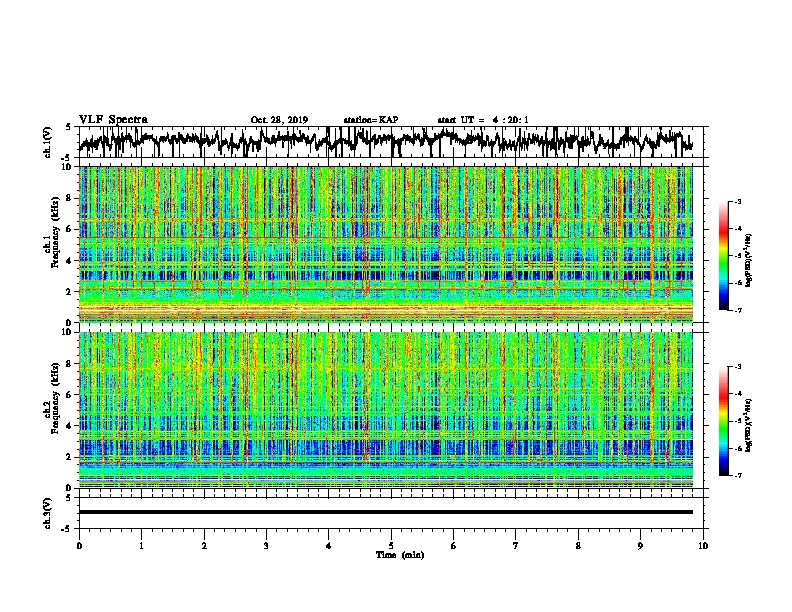Click the time axis tick label "2"

(x=204, y=546)
